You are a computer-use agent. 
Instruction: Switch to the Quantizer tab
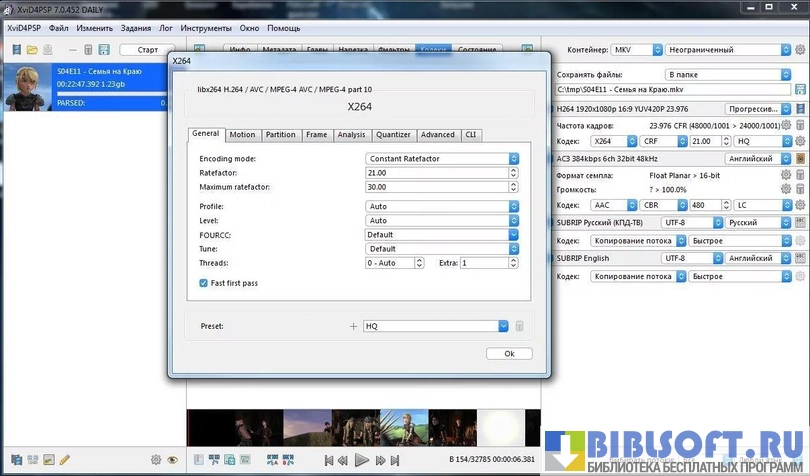(393, 134)
